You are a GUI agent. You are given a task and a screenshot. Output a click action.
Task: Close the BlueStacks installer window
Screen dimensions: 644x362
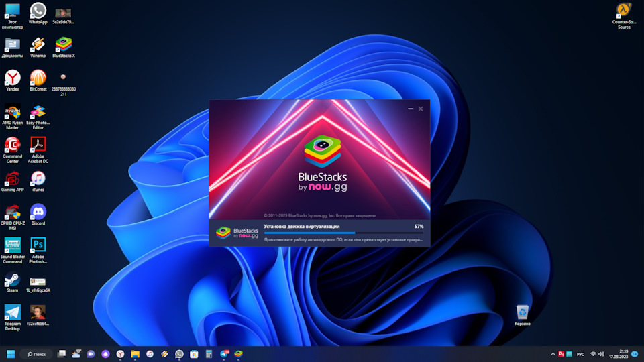point(421,109)
